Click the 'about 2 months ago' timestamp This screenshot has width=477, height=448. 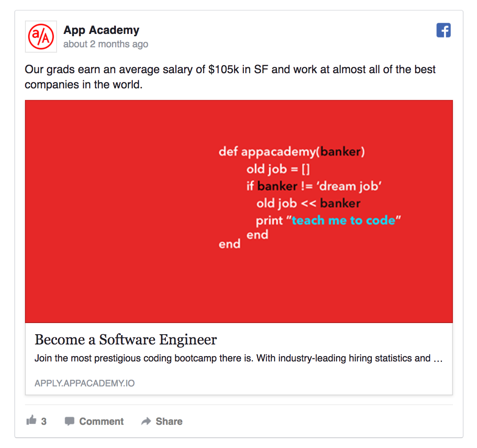click(x=106, y=44)
